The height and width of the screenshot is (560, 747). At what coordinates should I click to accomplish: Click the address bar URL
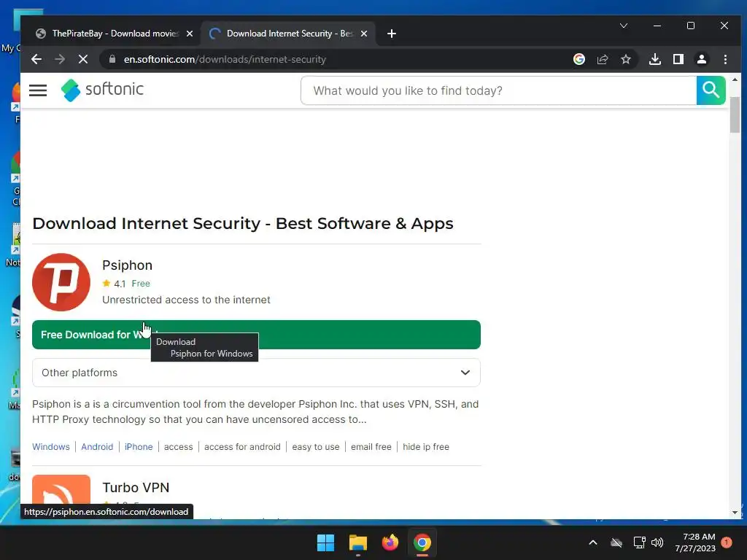225,60
